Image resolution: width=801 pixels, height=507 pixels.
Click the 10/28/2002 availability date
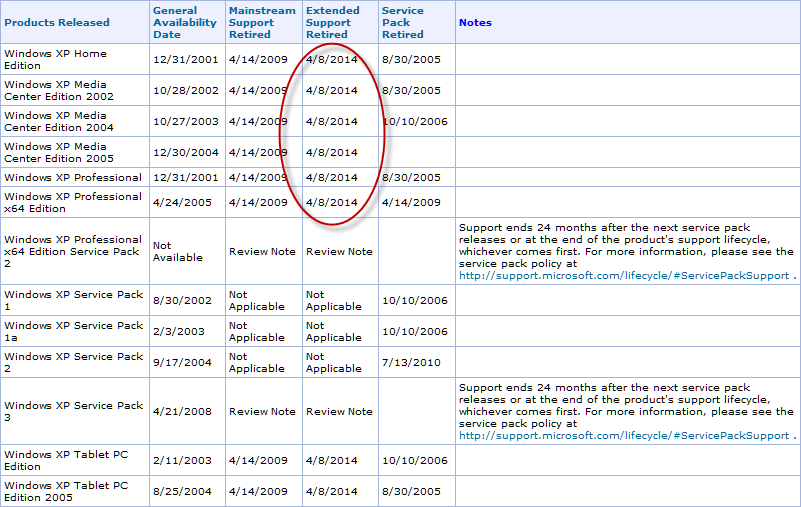pyautogui.click(x=185, y=90)
